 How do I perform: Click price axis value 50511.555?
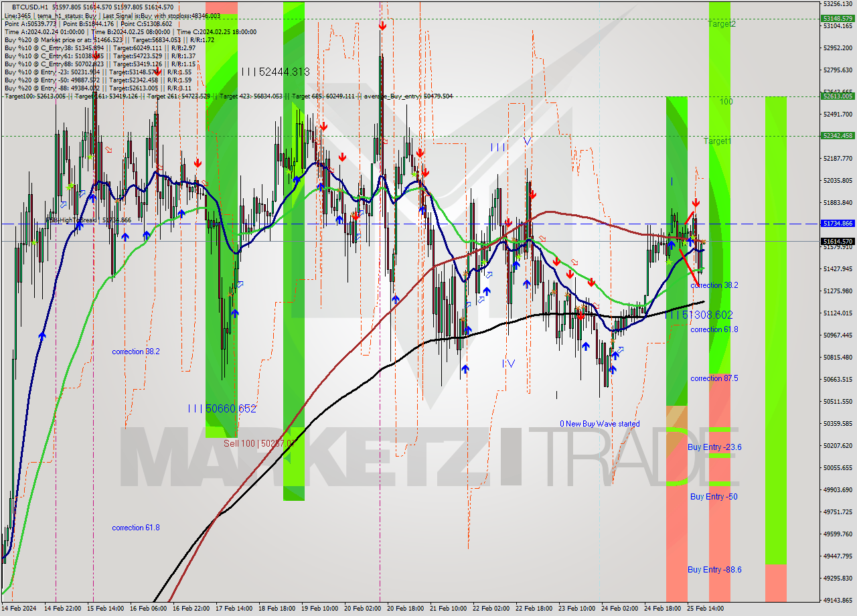(838, 402)
